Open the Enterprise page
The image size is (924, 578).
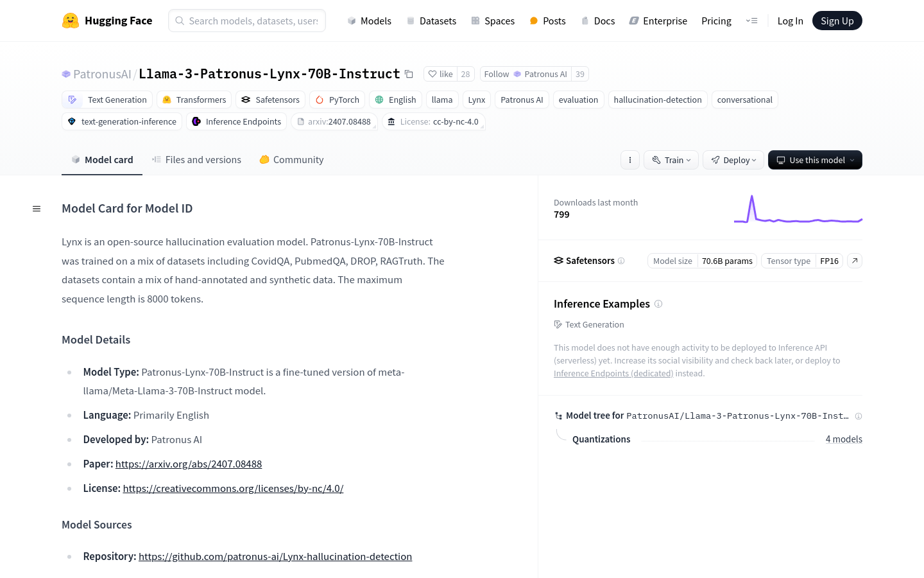coord(658,21)
